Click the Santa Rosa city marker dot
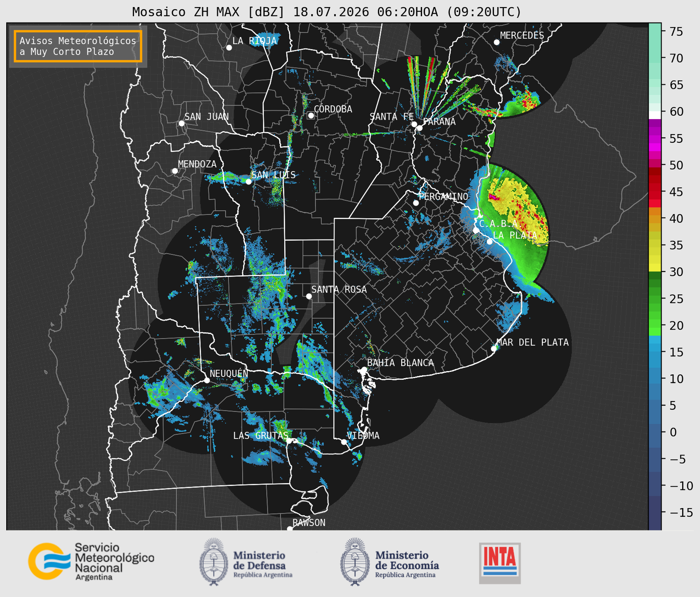Screen dimensions: 700x597 (x=309, y=296)
